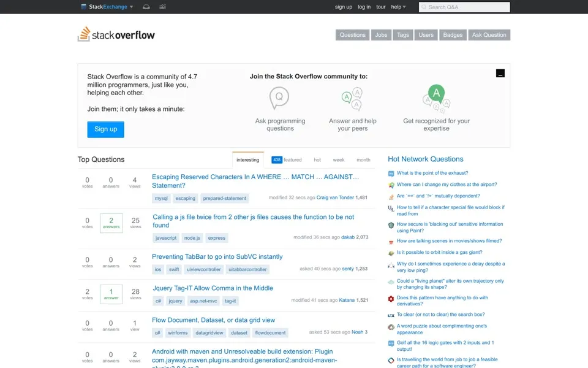Focus the Search Q&A input field

(464, 7)
